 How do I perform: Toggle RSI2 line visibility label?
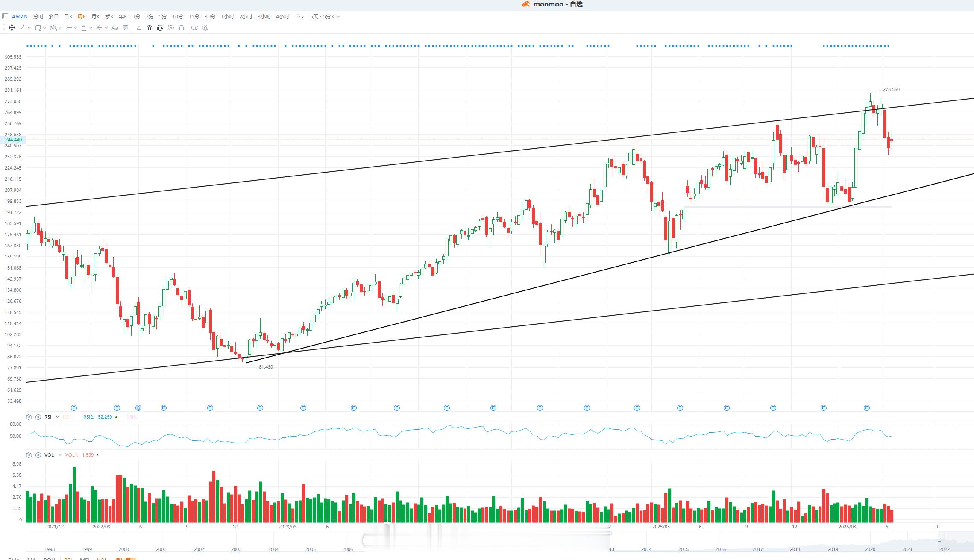88,417
